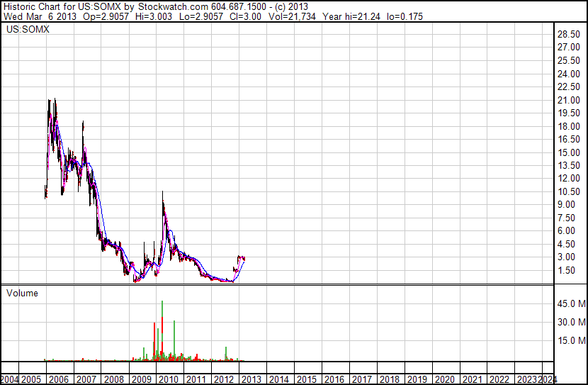Click the 2020 year label
Image resolution: width=588 pixels, height=385 pixels.
(445, 379)
